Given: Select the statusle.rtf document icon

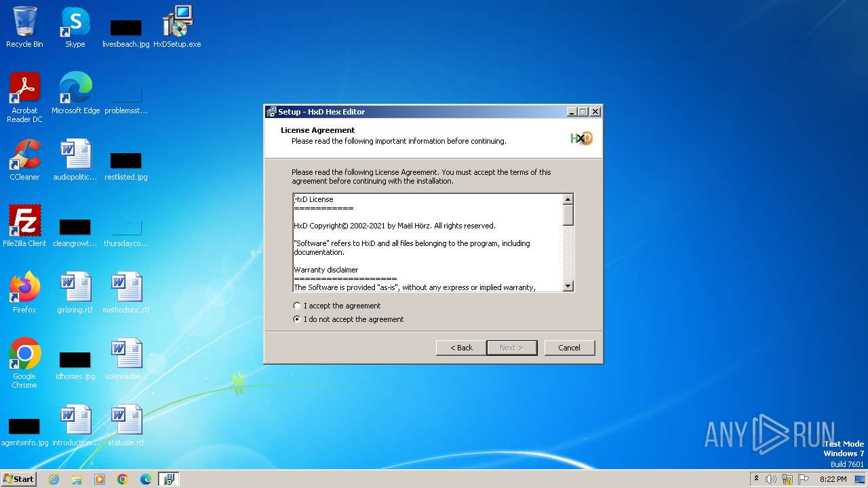Looking at the screenshot, I should point(126,426).
